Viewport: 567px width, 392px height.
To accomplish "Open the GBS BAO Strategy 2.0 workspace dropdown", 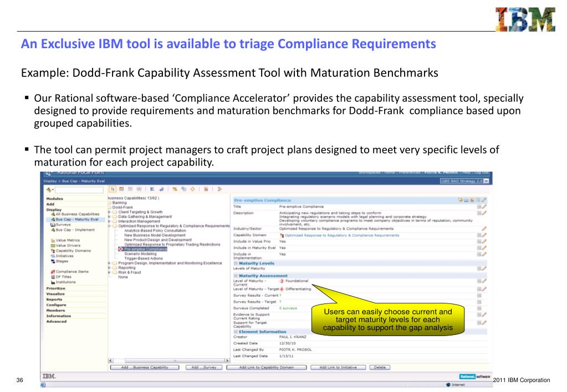I will [x=486, y=181].
